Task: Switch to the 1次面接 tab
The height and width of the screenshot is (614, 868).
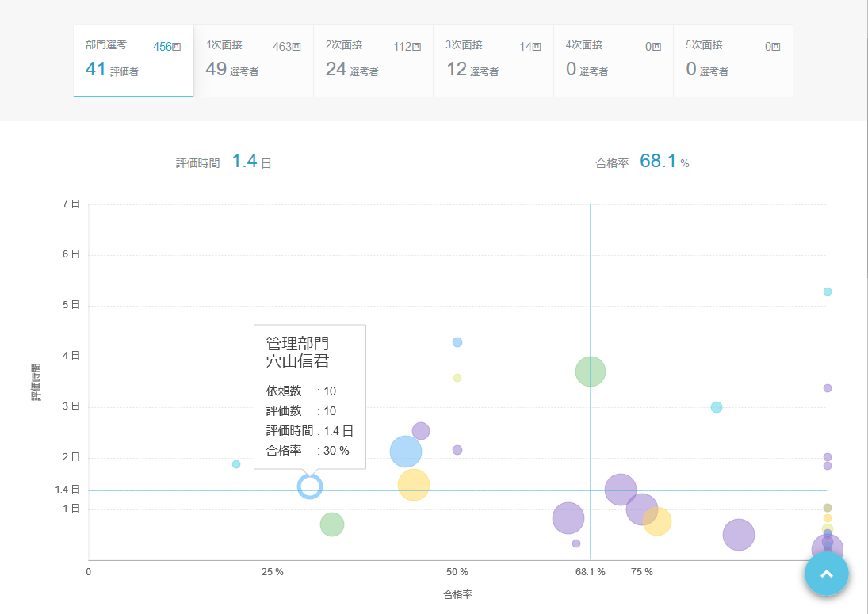Action: click(253, 60)
